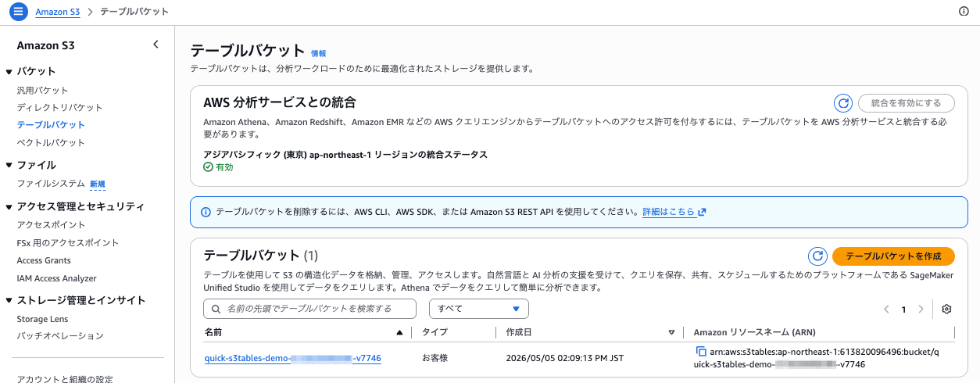The image size is (980, 383).
Task: Open Storage Lens in the sidebar
Action: click(42, 319)
